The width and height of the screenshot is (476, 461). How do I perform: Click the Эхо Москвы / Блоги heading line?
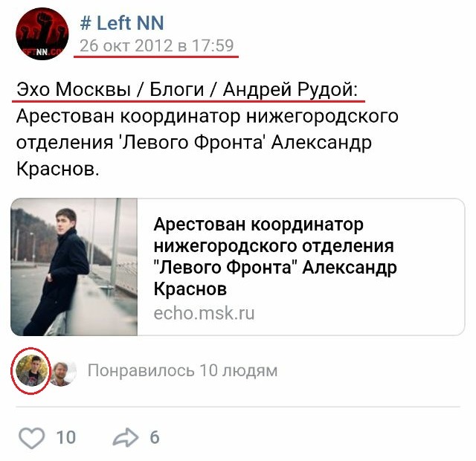[x=187, y=89]
